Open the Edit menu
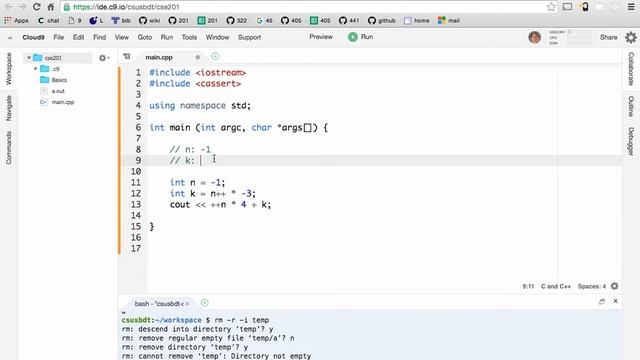 click(78, 37)
